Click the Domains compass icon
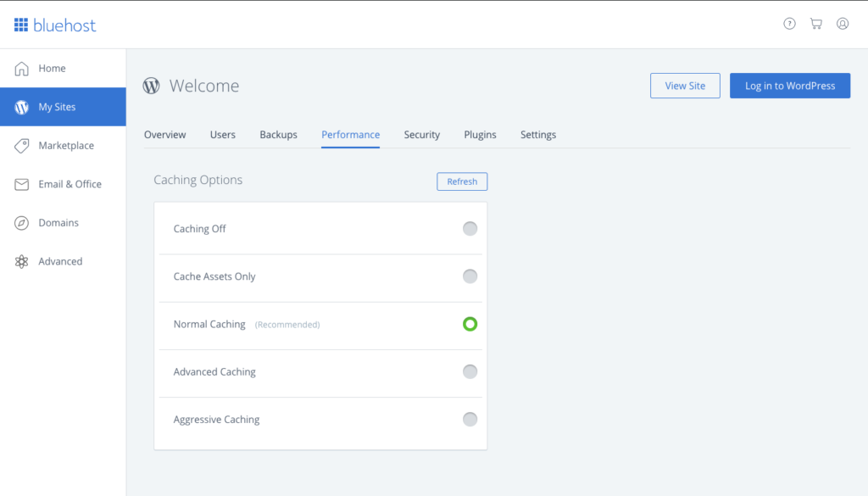Viewport: 868px width, 496px height. [x=21, y=223]
